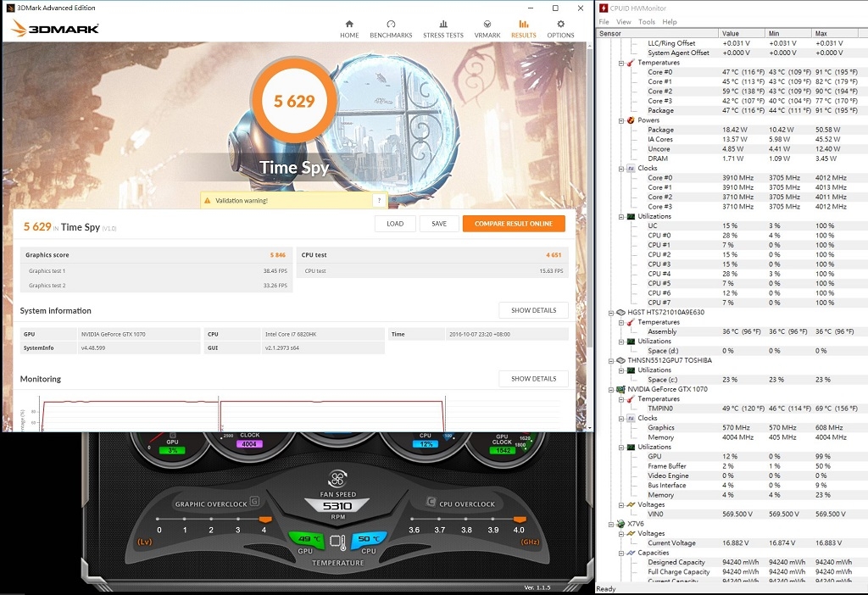The height and width of the screenshot is (595, 868).
Task: Click the CPU temperature 50°C readout
Action: tap(369, 538)
